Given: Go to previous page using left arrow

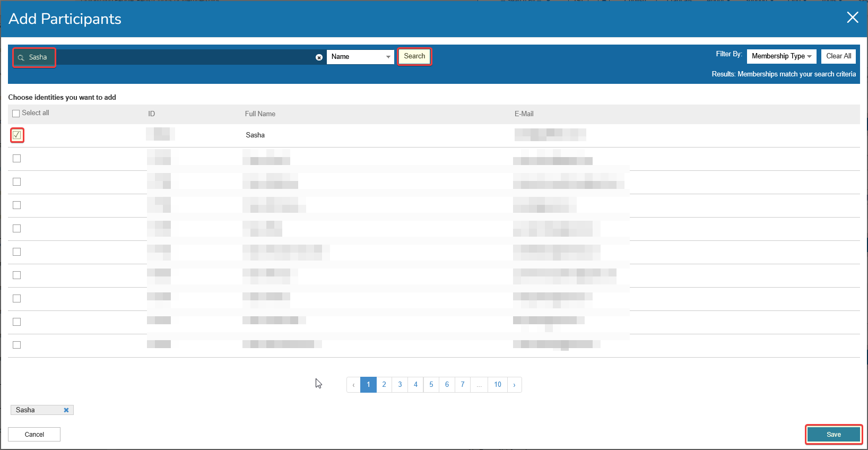Looking at the screenshot, I should 353,385.
